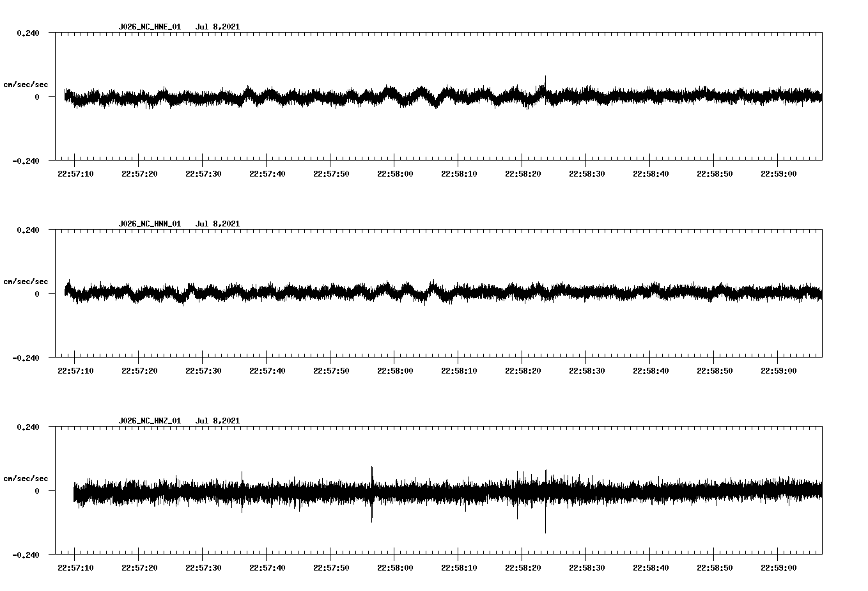Click the 22:57:50 time label under the HNE plot
Viewport: 868px width, 591px height.
click(331, 173)
